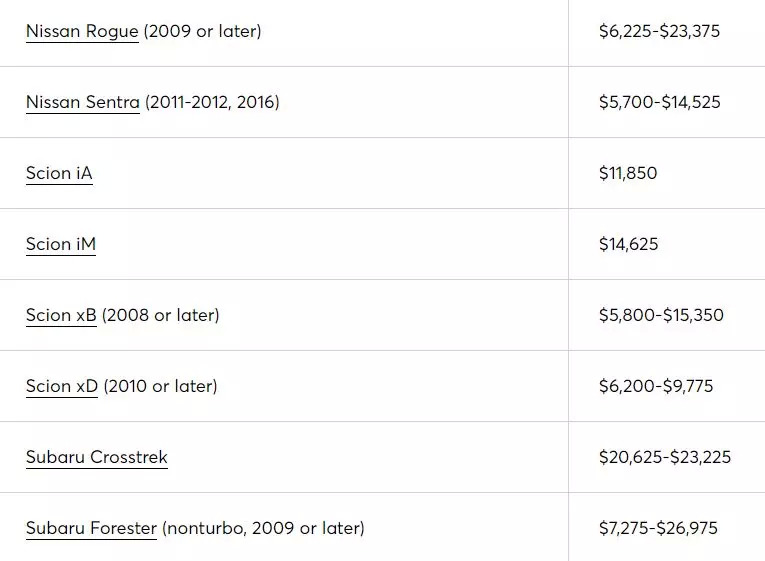Click the "(nonturbo, 2009 or later)" note

263,528
